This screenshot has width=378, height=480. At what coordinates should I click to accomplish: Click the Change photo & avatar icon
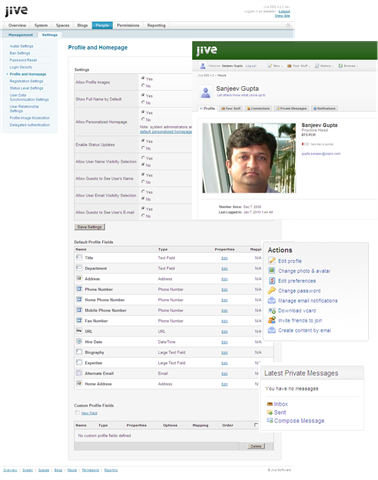(272, 271)
